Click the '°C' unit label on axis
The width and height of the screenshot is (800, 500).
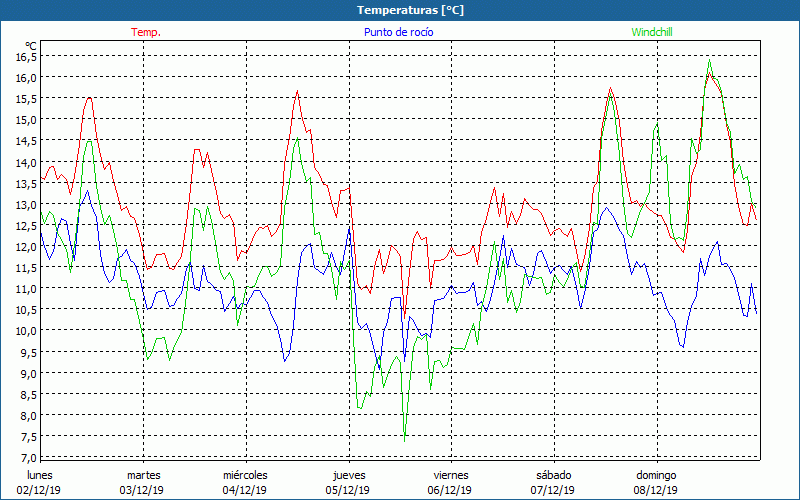[x=31, y=46]
